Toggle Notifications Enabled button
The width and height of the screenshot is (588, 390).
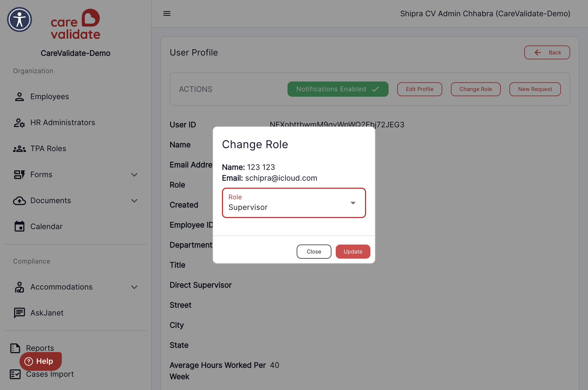coord(338,89)
